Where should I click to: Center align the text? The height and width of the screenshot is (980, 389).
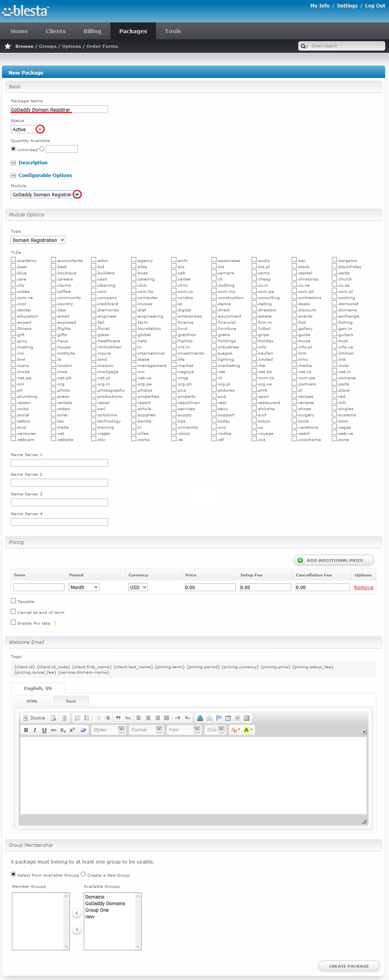coord(148,718)
